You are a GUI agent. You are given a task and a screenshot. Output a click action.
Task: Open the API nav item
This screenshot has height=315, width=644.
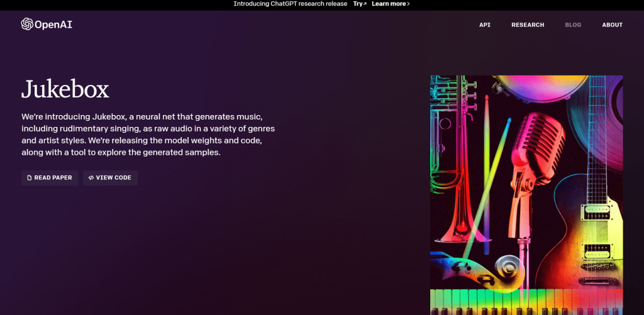click(485, 25)
